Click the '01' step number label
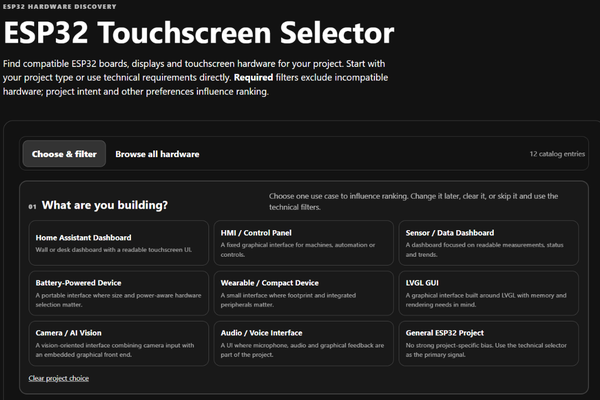600x400 pixels. click(32, 207)
